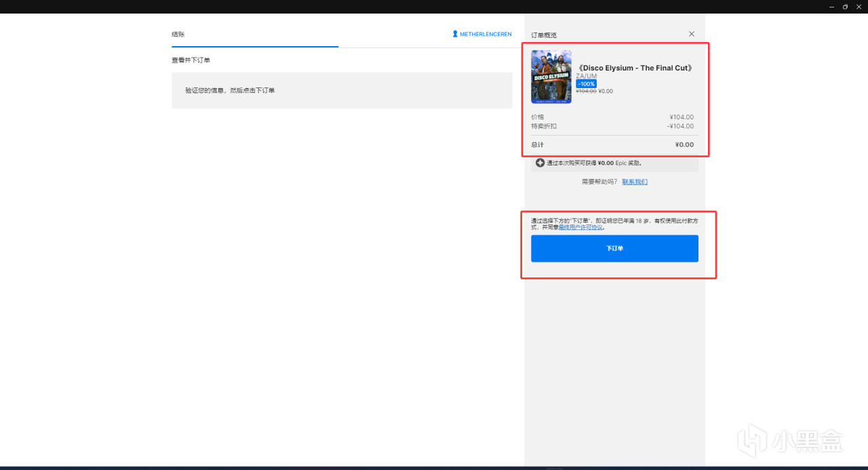Click the 总计 total label
This screenshot has width=868, height=470.
(x=537, y=144)
